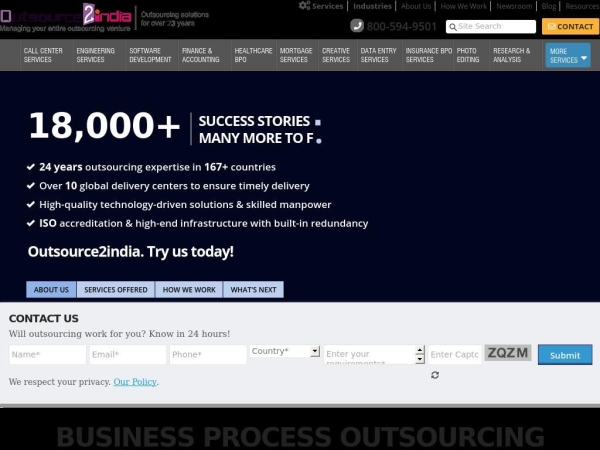The height and width of the screenshot is (450, 600).
Task: Submit the contact form
Action: point(565,355)
